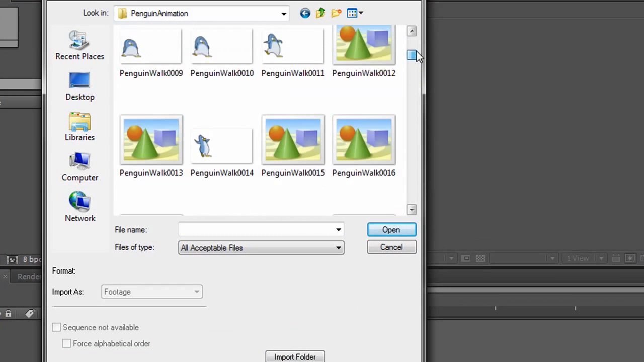Click the 8 bpc color depth indicator
The image size is (644, 362).
[x=32, y=259]
